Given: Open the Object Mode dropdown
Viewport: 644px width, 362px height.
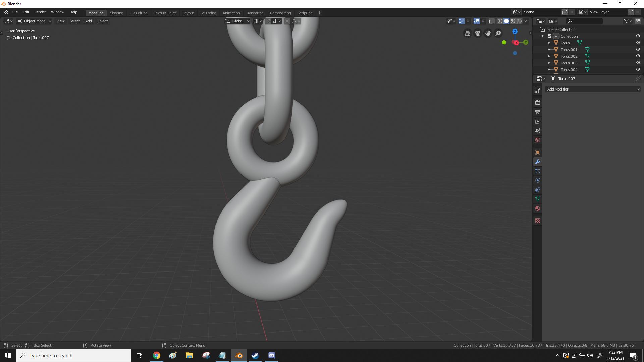Looking at the screenshot, I should click(34, 21).
